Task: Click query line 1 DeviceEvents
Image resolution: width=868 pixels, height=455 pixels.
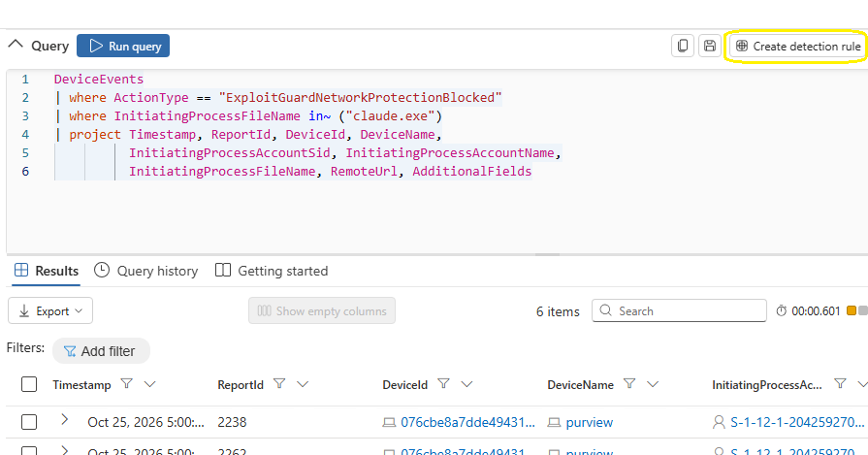Action: point(99,80)
